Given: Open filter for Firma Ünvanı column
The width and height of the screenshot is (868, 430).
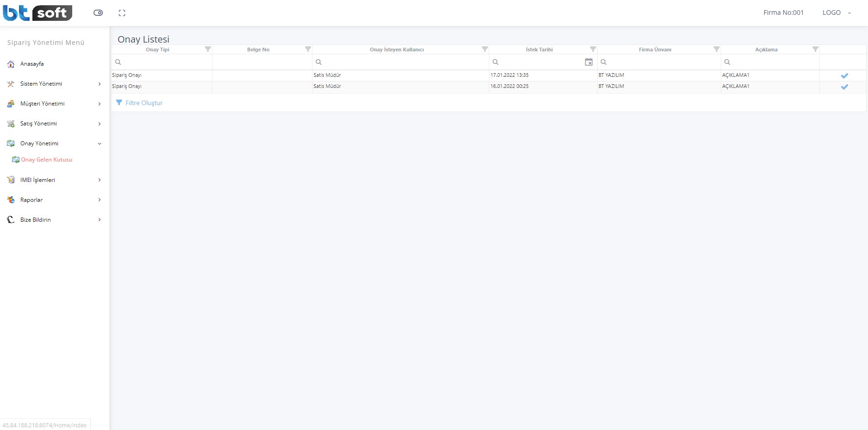Looking at the screenshot, I should coord(717,49).
